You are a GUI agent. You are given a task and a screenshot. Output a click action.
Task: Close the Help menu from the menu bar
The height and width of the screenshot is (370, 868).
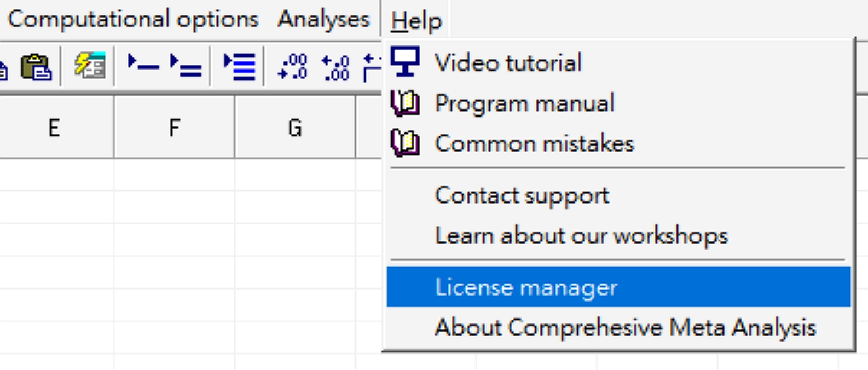pyautogui.click(x=416, y=21)
